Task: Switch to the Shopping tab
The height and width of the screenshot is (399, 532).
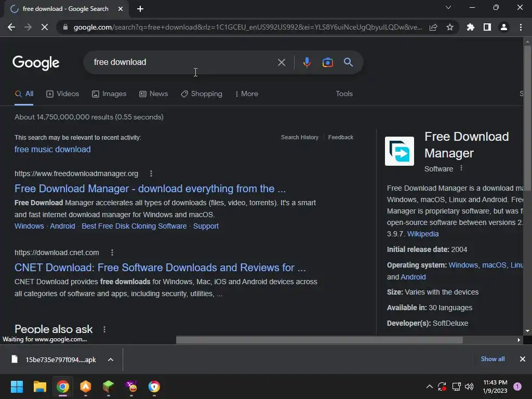Action: point(202,94)
